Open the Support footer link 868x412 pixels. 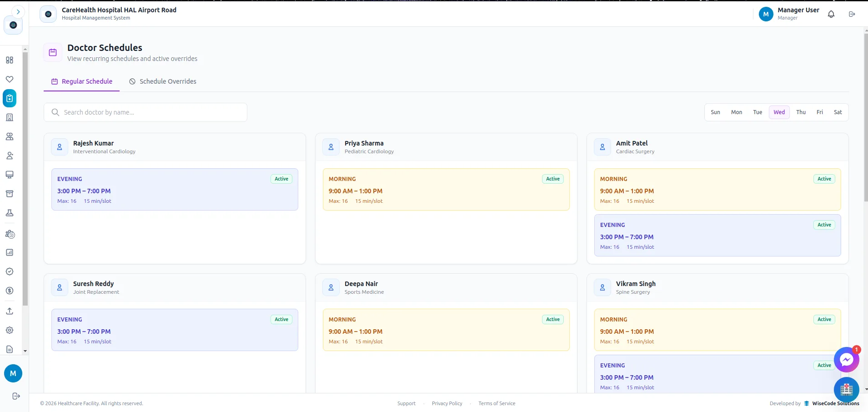tap(406, 403)
